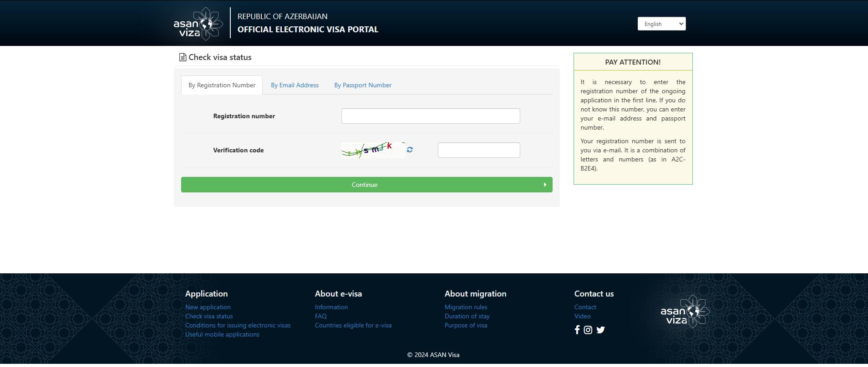
Task: Click the captcha image
Action: pos(373,150)
